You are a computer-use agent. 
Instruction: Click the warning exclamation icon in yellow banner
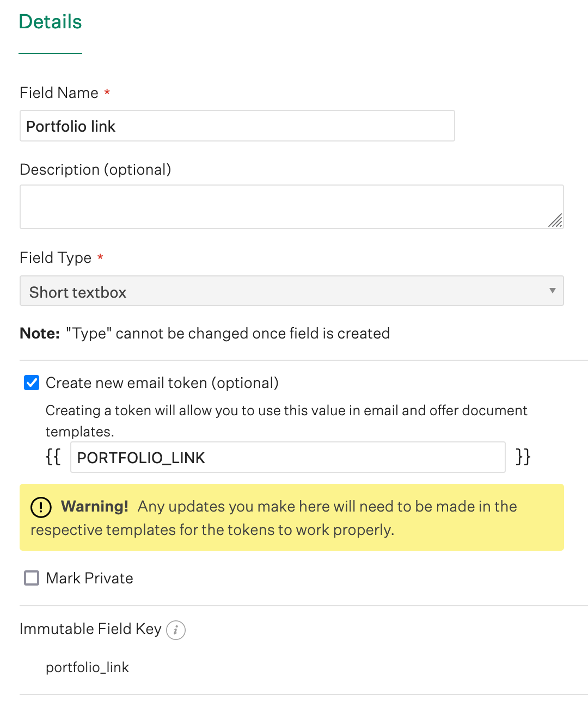pos(41,507)
